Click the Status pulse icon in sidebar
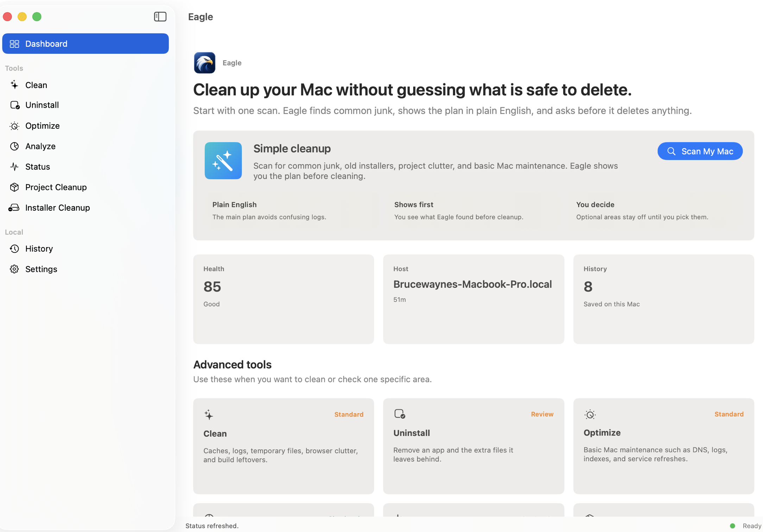Screen dimensions: 763x532 [x=14, y=166]
